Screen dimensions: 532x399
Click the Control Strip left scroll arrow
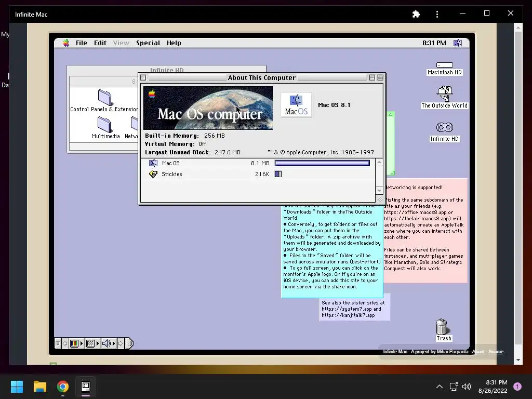[65, 343]
